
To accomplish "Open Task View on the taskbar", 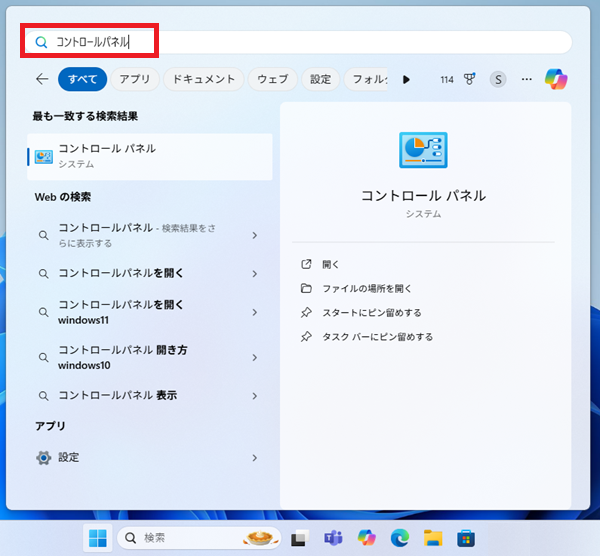I will (300, 538).
